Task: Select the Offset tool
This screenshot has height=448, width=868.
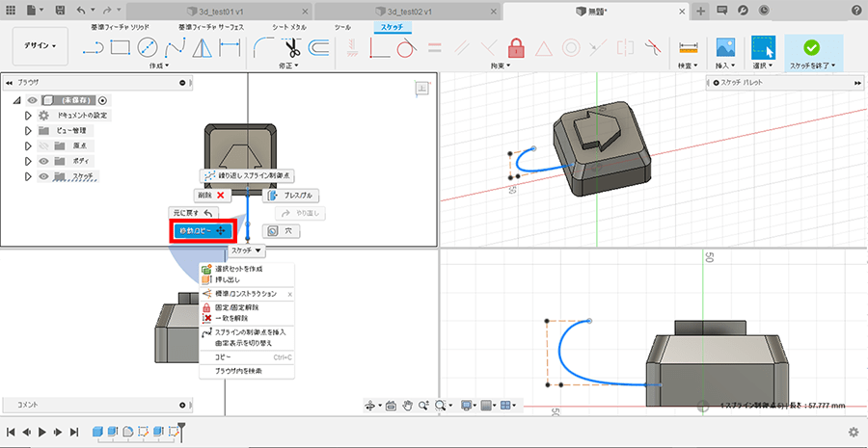Action: coord(317,48)
